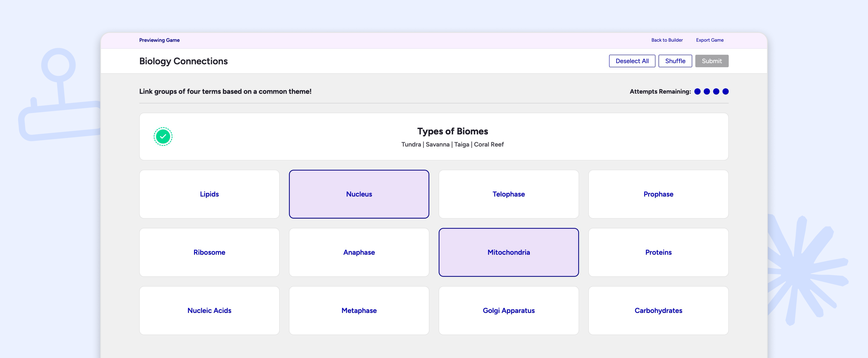The image size is (868, 358).
Task: Select the Proteins tile
Action: (658, 252)
